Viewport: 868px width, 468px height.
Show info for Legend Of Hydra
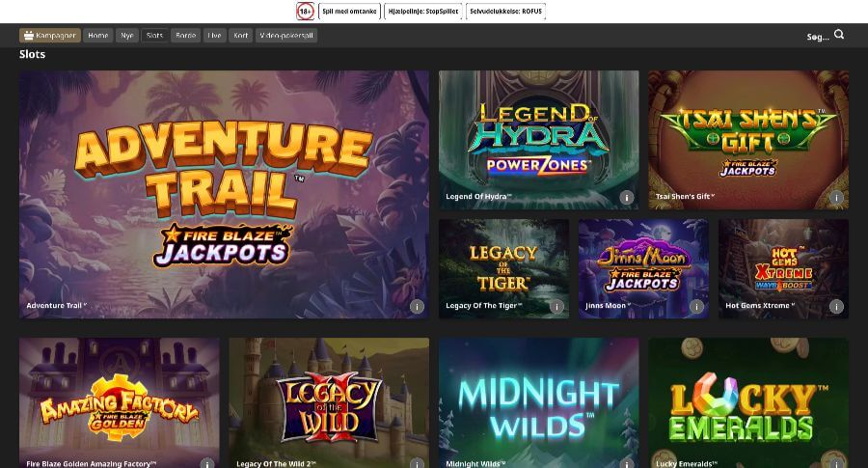point(627,197)
